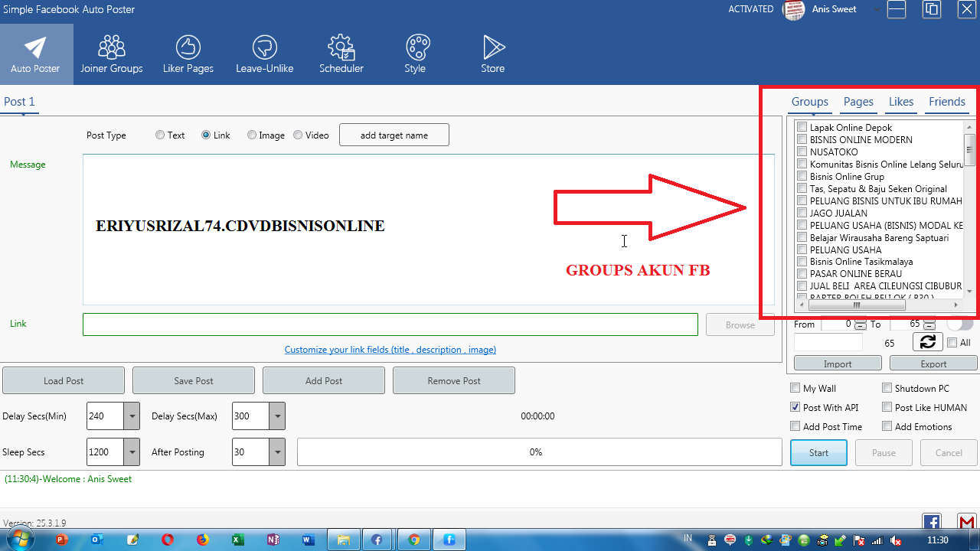Decrease the To value stepper
Screen dimensions: 980x551
point(929,327)
